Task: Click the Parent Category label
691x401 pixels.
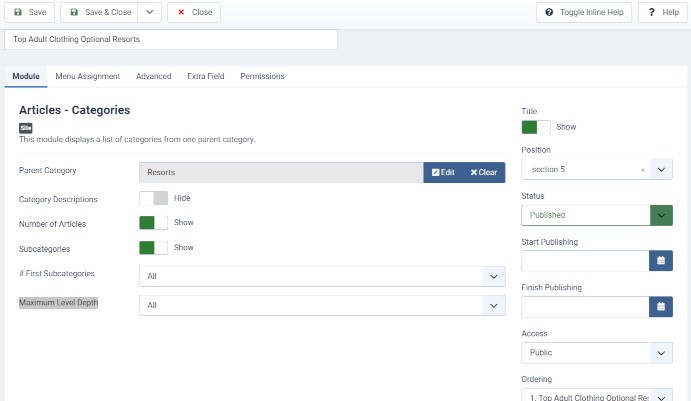Action: click(x=48, y=171)
